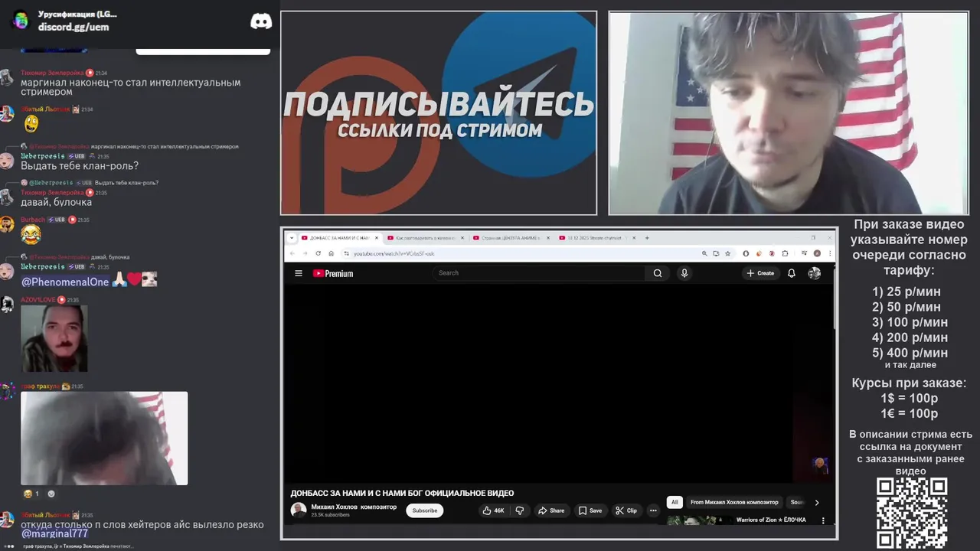Close the ДОНБАСС ЗА НАМИ tab
This screenshot has height=551, width=980.
tap(376, 238)
